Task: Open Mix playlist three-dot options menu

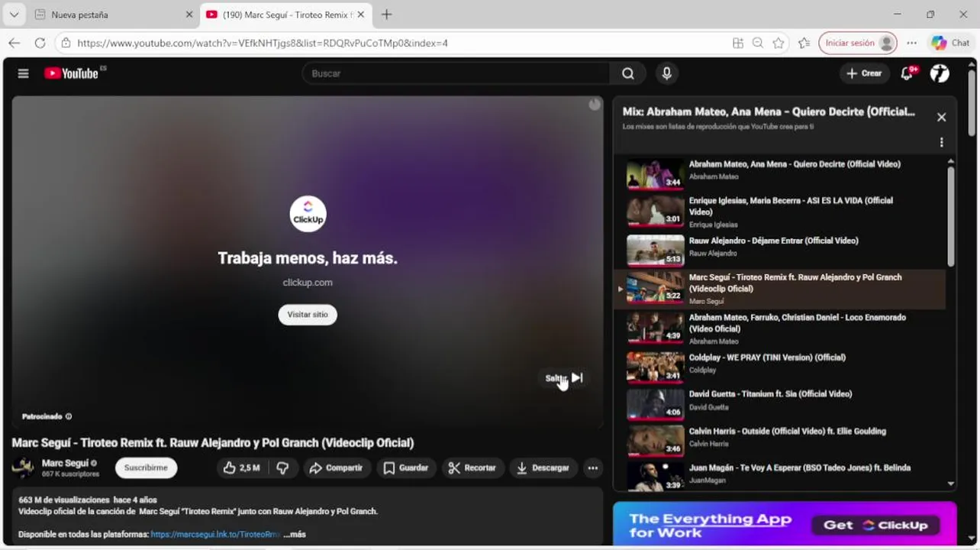Action: 941,142
